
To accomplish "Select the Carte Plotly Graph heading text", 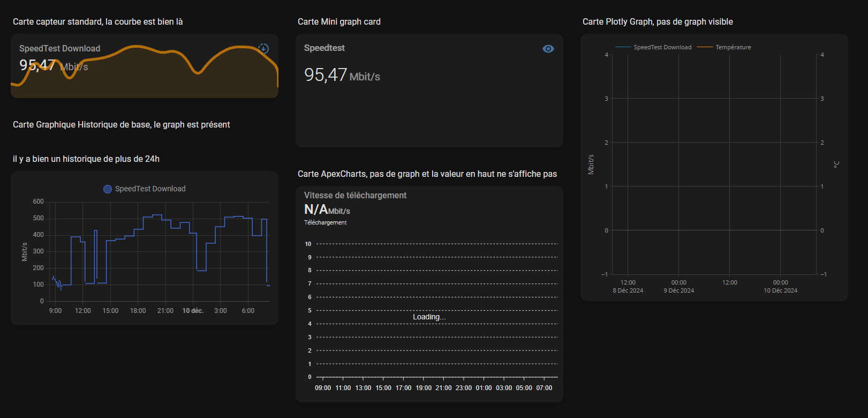I will pyautogui.click(x=658, y=22).
